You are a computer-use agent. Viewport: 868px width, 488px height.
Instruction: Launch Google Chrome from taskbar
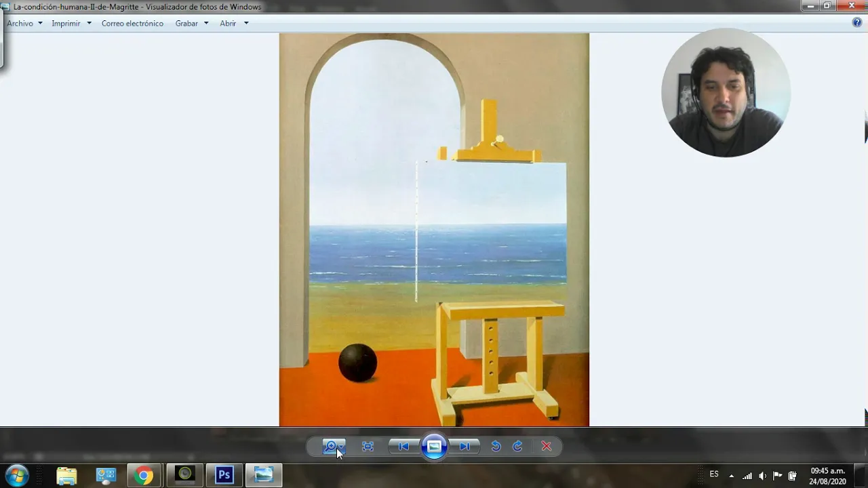[144, 476]
